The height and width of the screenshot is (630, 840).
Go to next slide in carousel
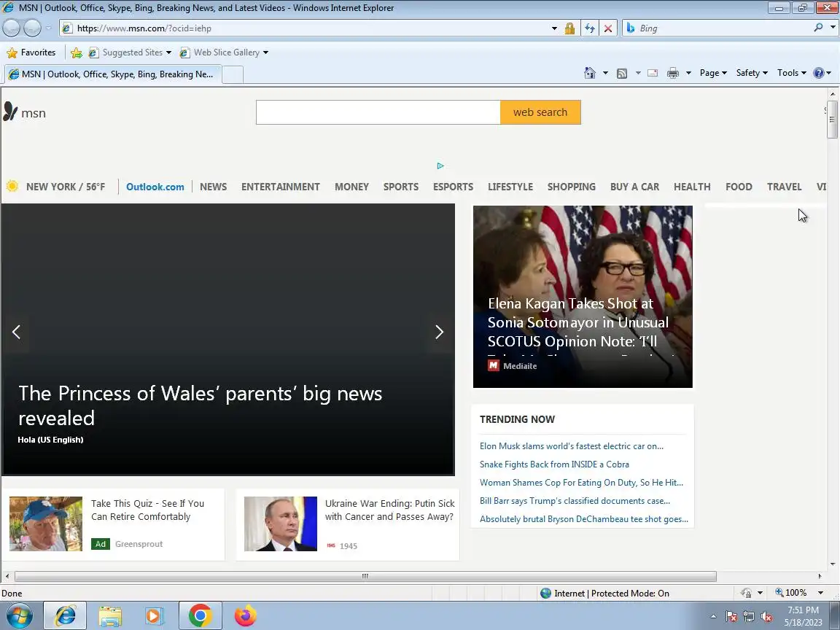439,332
